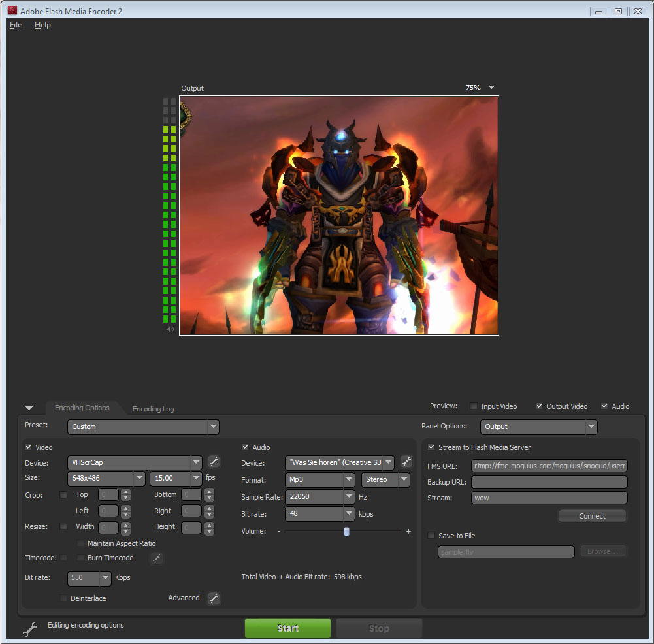Open the Stereo channels dropdown
654x644 pixels.
pyautogui.click(x=385, y=480)
